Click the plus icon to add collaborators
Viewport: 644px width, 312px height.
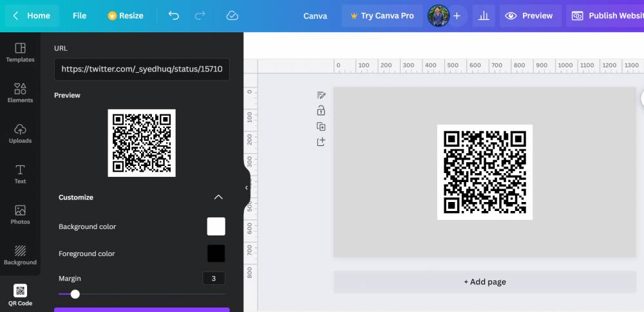click(x=457, y=15)
